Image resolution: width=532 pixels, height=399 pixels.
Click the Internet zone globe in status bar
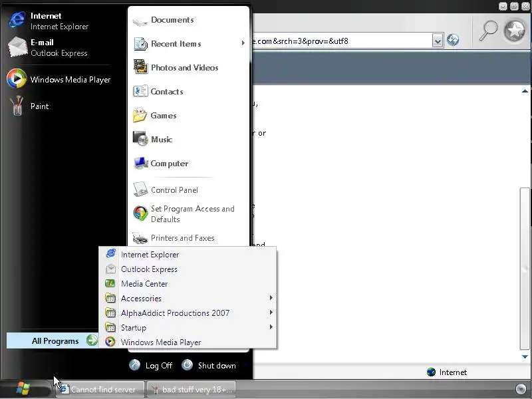(x=431, y=372)
